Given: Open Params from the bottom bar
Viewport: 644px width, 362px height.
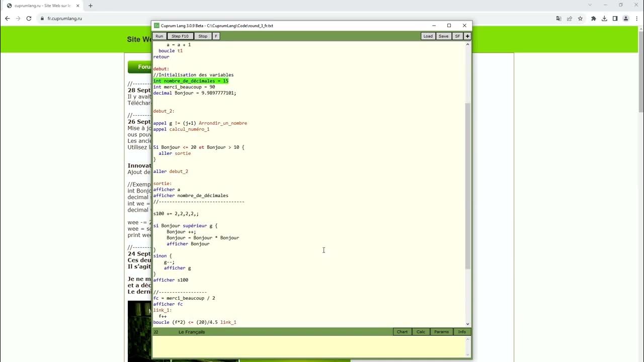Looking at the screenshot, I should click(x=441, y=332).
